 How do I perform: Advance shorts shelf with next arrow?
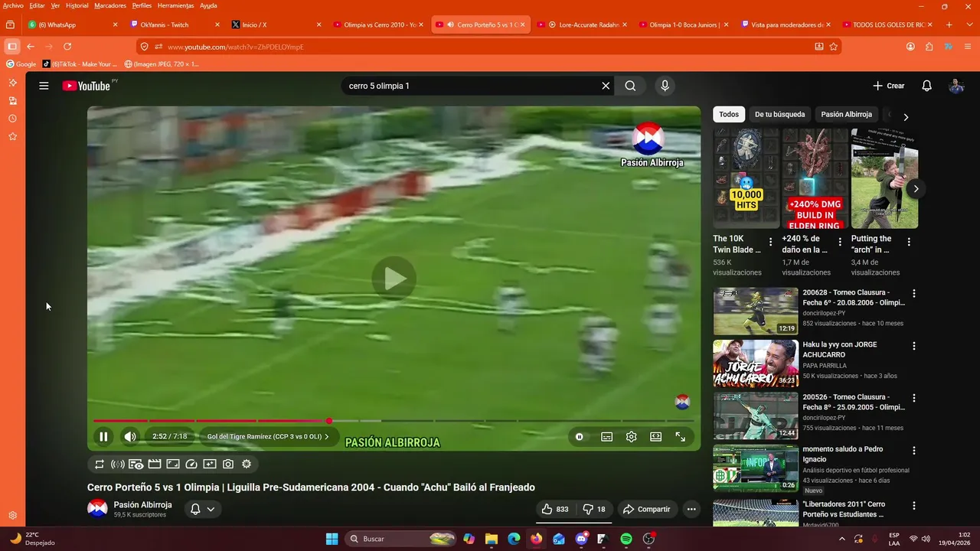pos(916,188)
